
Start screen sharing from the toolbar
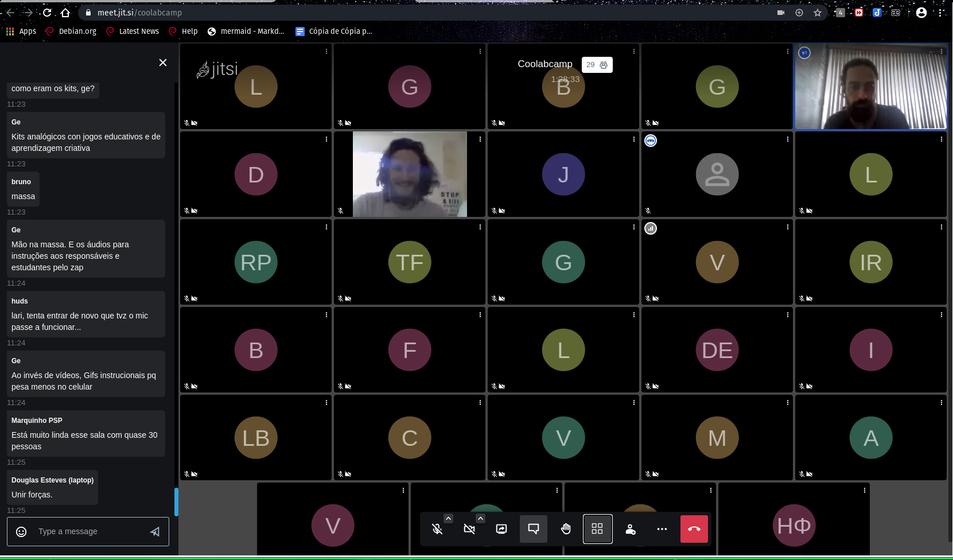tap(501, 529)
